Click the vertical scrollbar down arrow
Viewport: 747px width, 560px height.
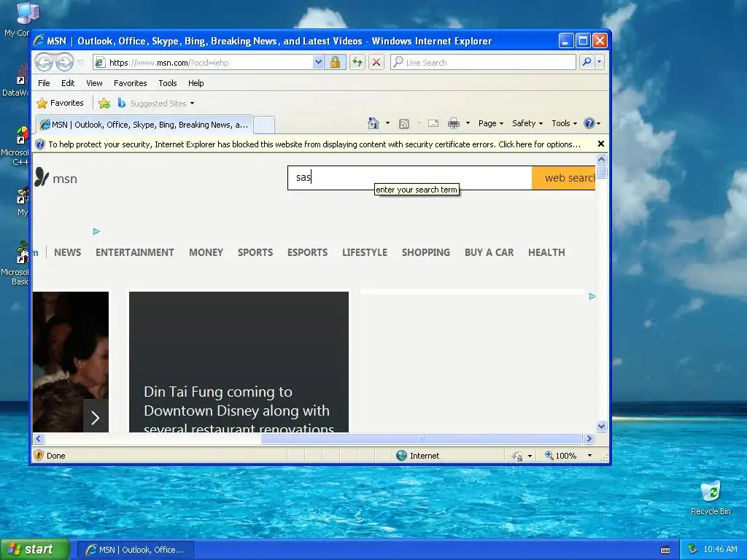pos(601,426)
